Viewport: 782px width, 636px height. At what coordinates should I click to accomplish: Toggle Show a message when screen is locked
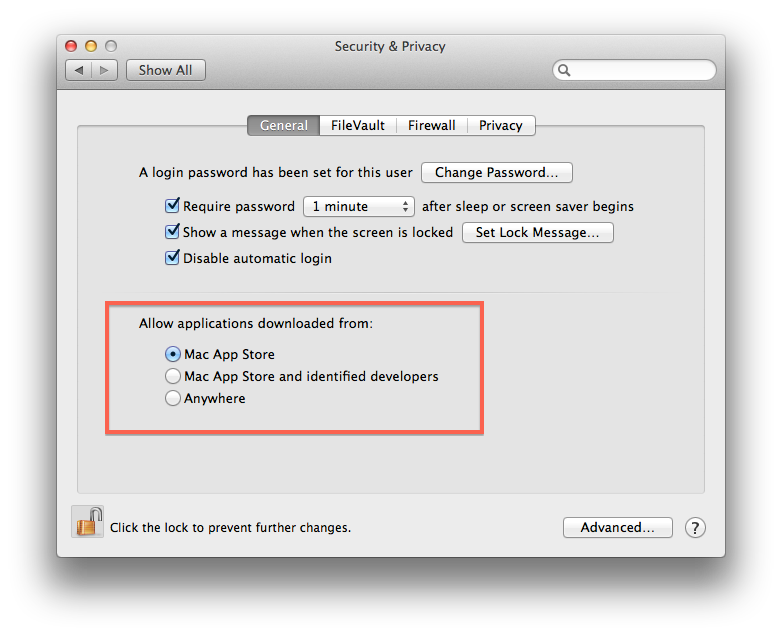pos(172,231)
